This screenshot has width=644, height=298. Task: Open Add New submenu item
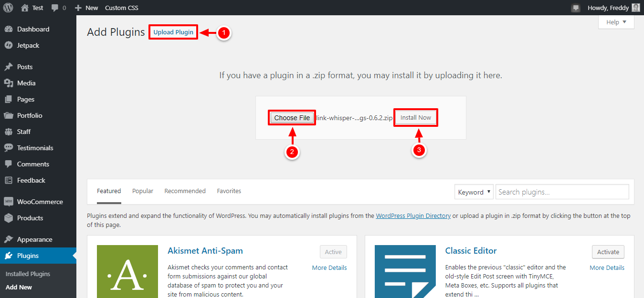coord(19,287)
